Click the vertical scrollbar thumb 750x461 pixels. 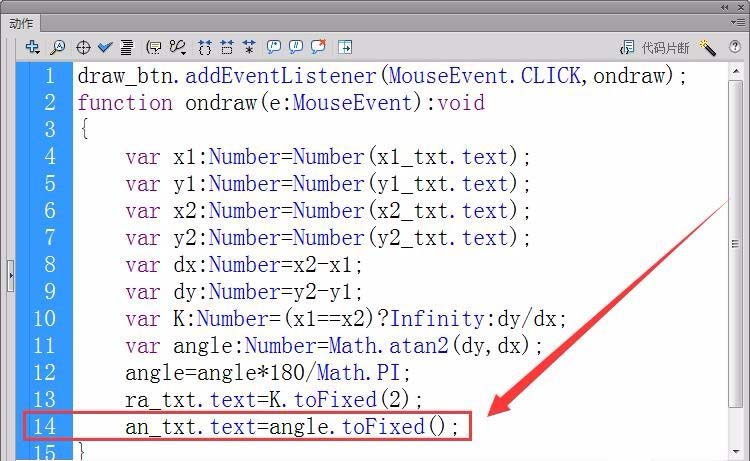pyautogui.click(x=736, y=243)
